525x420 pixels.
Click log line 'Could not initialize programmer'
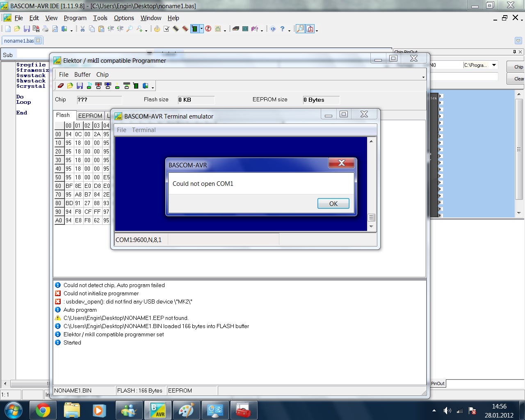click(101, 293)
